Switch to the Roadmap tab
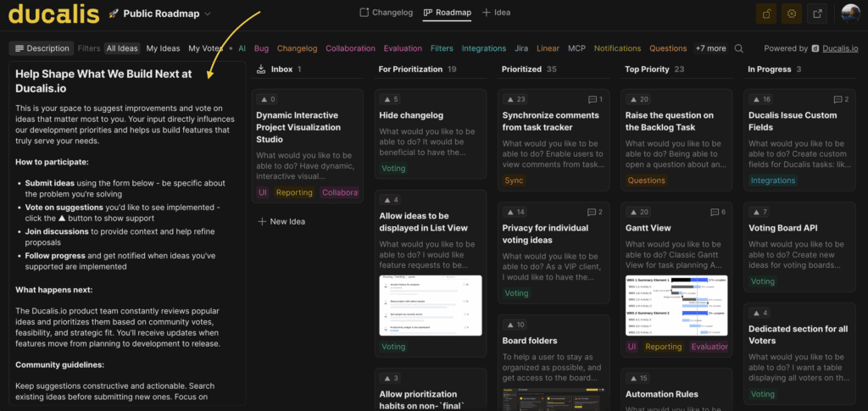The image size is (868, 411). [x=447, y=13]
